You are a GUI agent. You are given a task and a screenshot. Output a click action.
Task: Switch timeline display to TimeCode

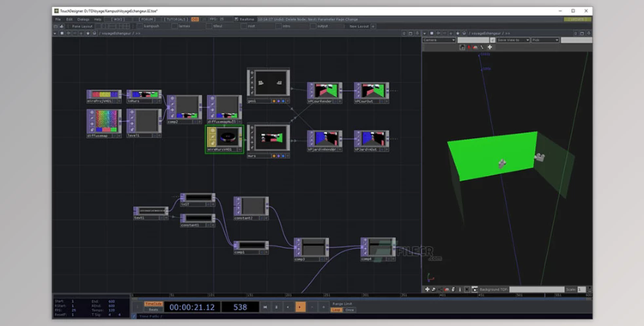[x=153, y=304]
